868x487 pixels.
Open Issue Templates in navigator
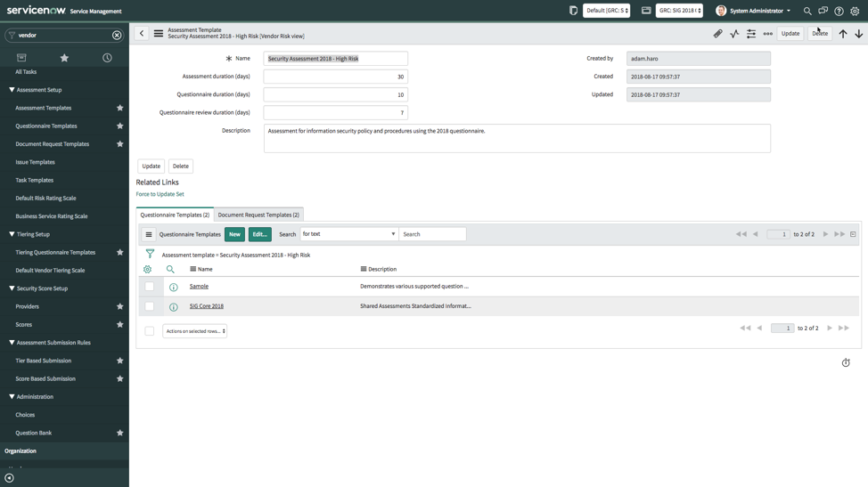pos(36,162)
